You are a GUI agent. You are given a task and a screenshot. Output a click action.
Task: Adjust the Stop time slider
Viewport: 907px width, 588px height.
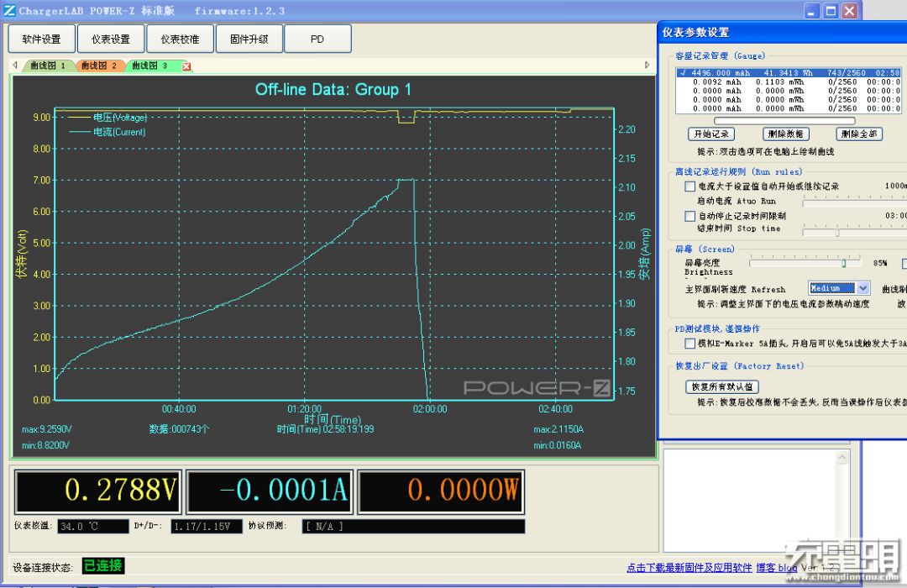point(855,232)
